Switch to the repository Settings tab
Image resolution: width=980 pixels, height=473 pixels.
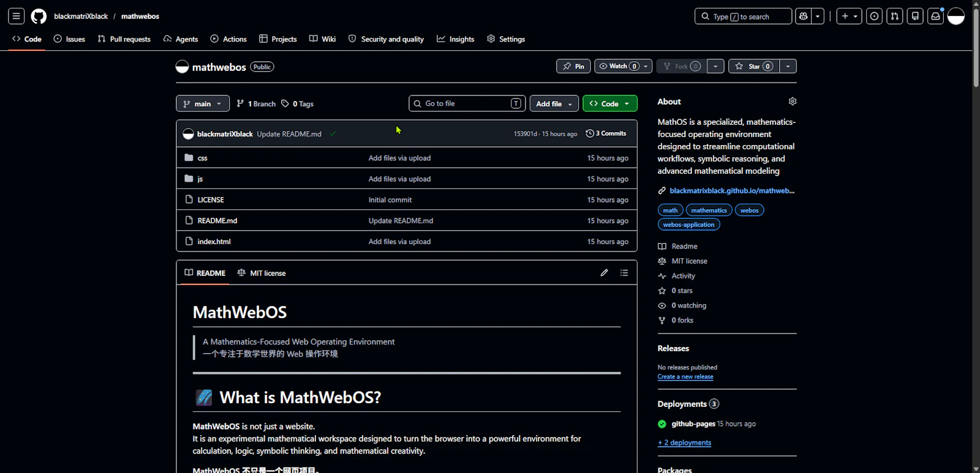pyautogui.click(x=506, y=39)
